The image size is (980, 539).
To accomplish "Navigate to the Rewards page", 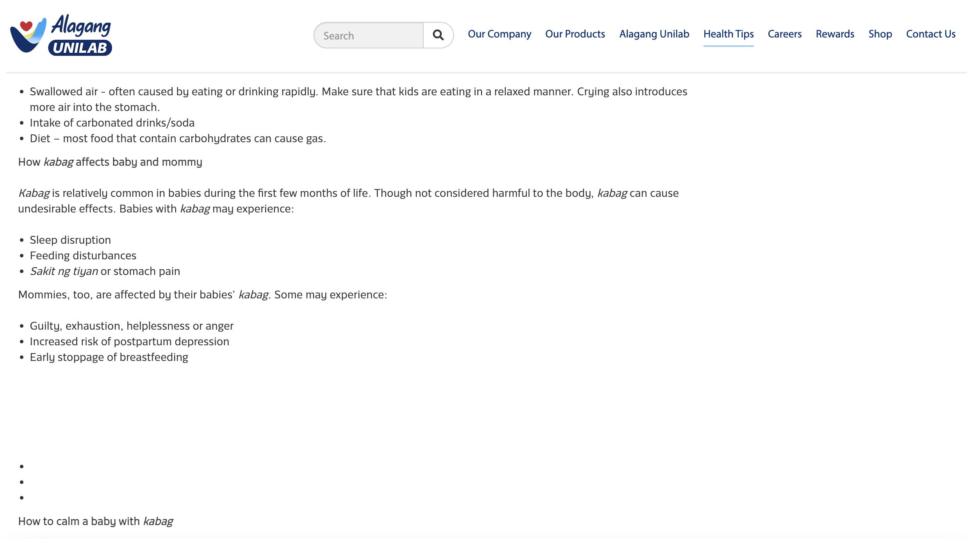I will pyautogui.click(x=835, y=34).
